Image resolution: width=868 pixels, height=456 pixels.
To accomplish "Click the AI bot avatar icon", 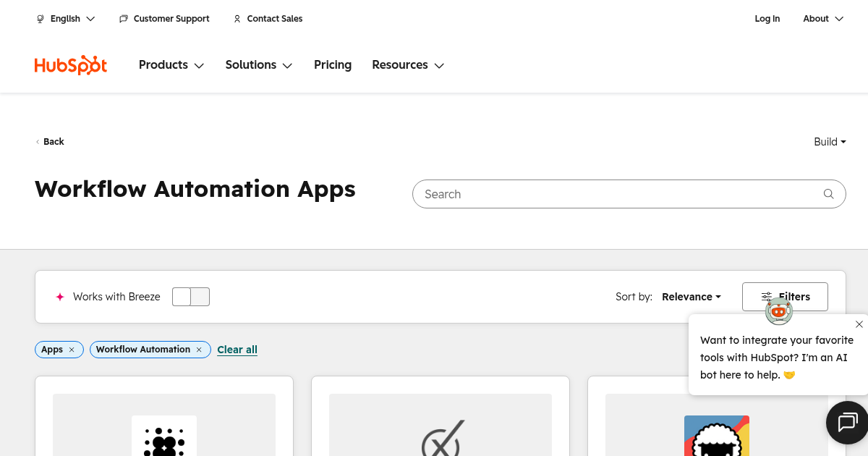I will 779,311.
